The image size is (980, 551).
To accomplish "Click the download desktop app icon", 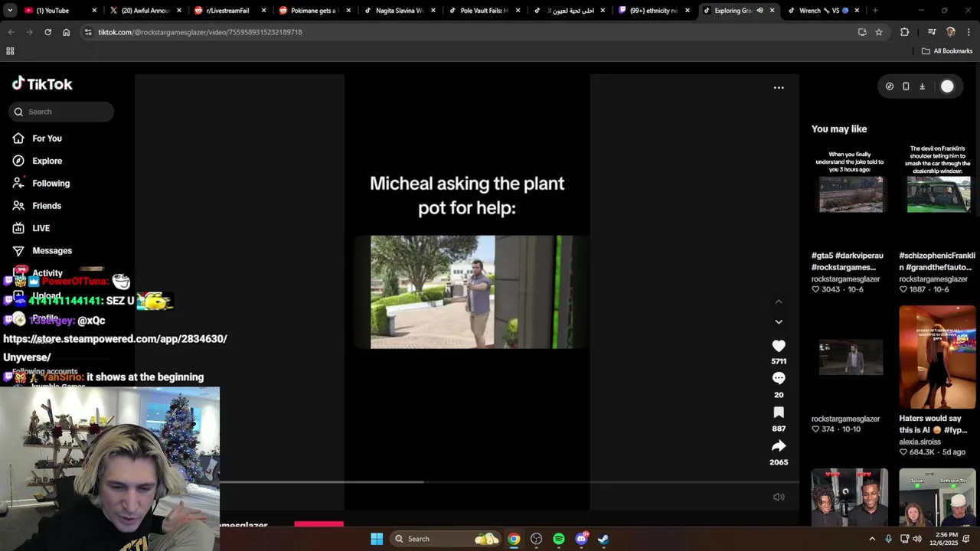I will click(922, 86).
